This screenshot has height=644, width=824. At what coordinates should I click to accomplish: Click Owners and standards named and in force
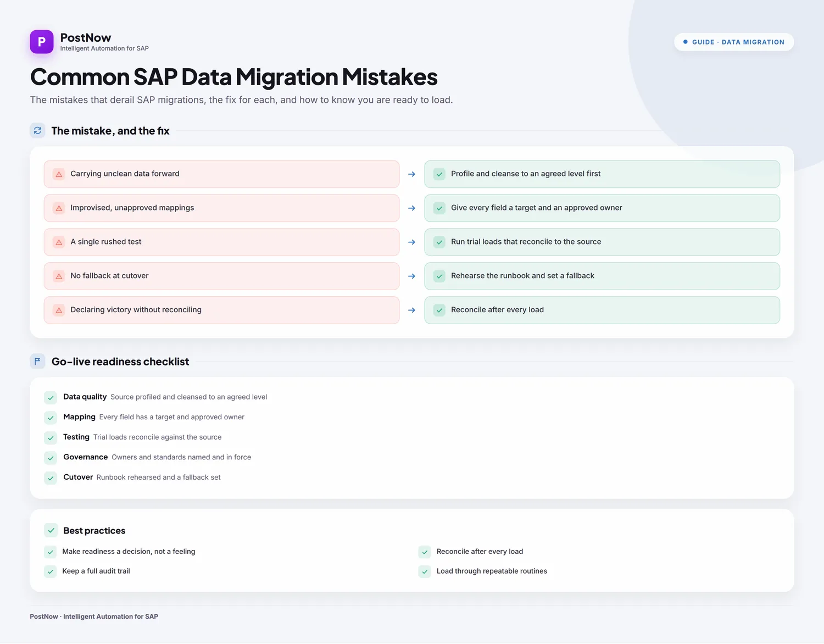tap(181, 457)
